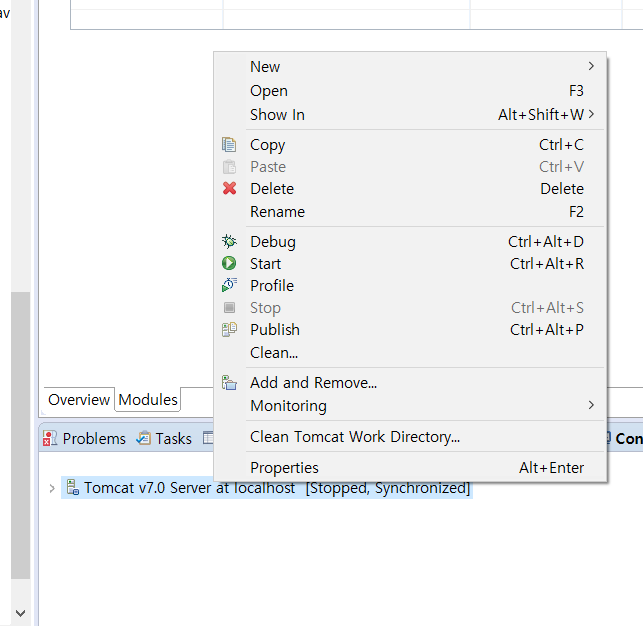
Task: Choose Clean Tomcat Work Directory...
Action: coord(410,437)
